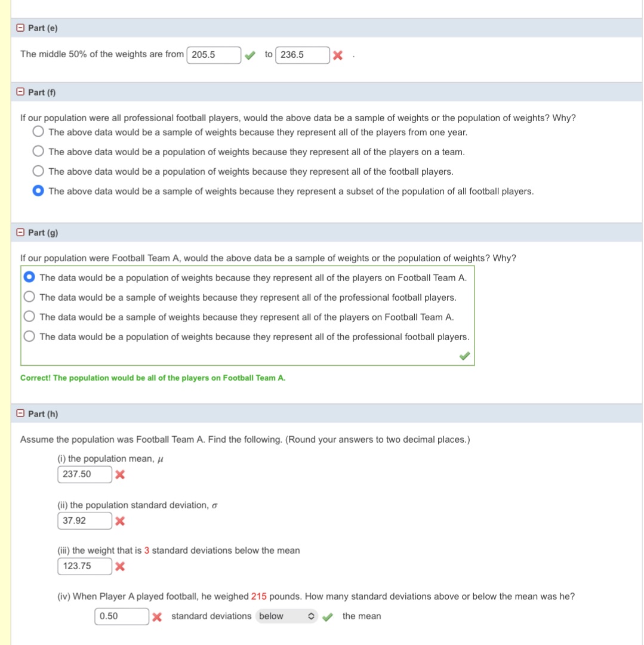644x645 pixels.
Task: Click the green checkmark beside the 205.5 answer
Action: coord(250,55)
